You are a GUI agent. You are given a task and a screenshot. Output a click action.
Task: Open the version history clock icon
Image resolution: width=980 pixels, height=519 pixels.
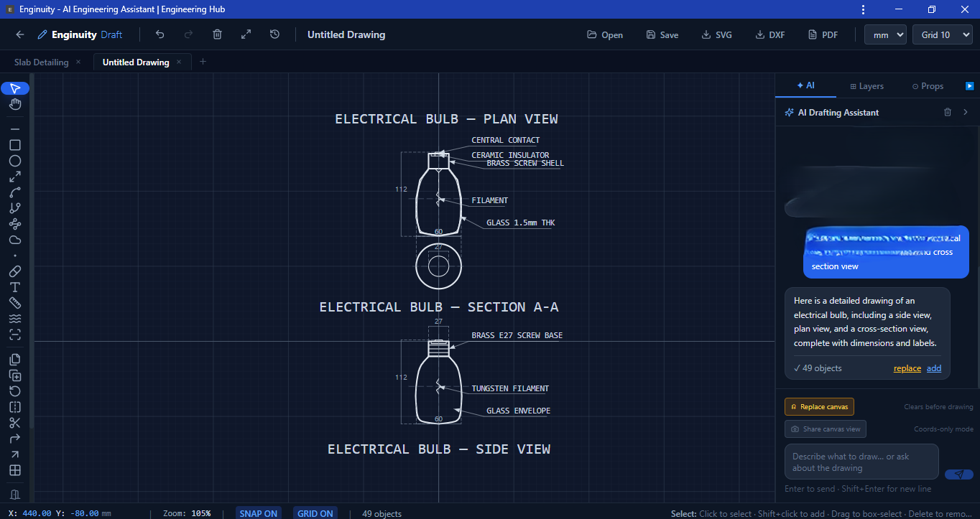274,34
